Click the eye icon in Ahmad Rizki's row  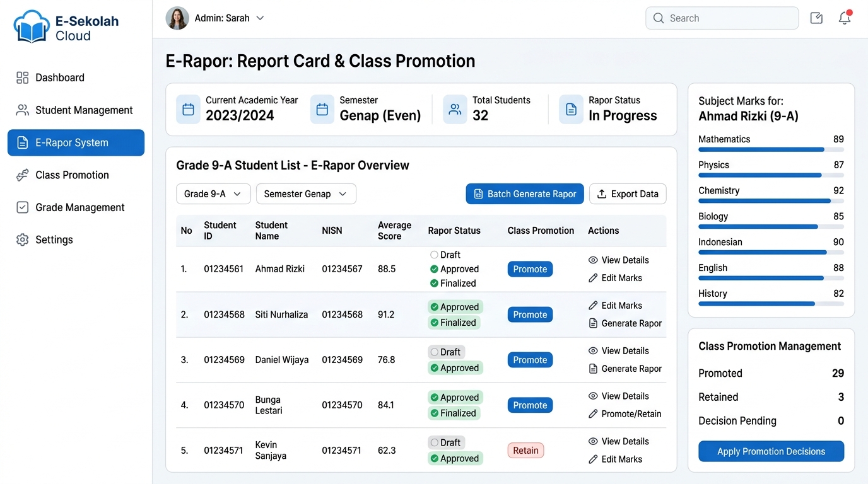pos(593,260)
